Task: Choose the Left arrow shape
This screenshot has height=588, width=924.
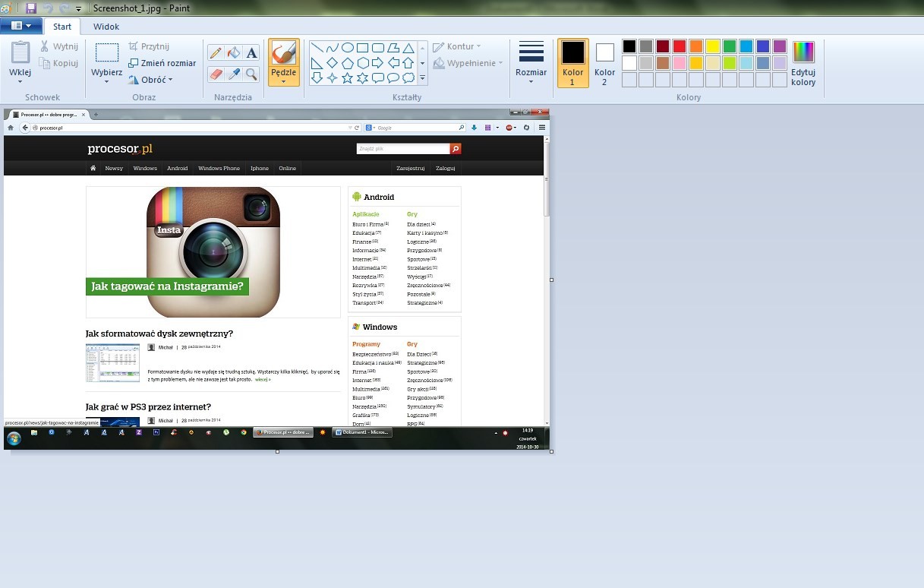Action: (393, 63)
